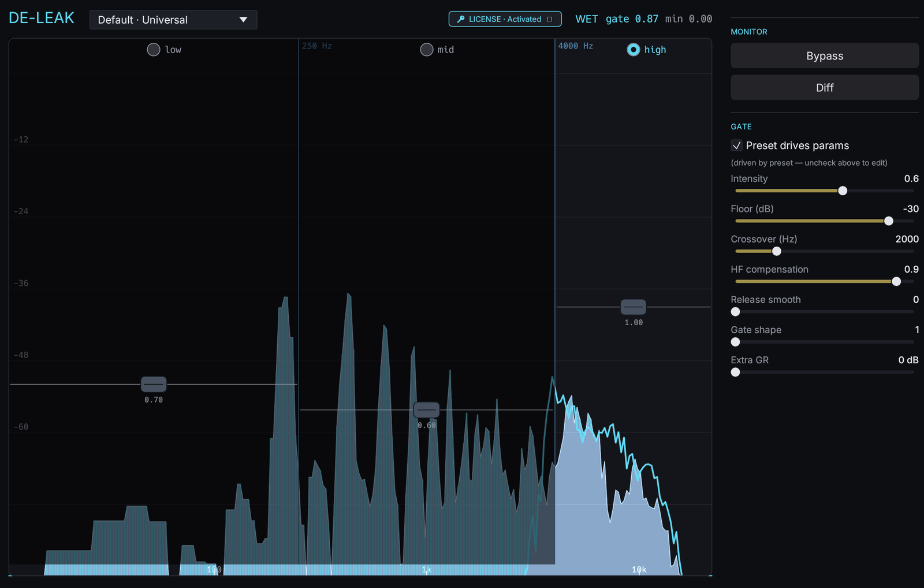
Task: Click the driven by preset hint text
Action: (809, 163)
